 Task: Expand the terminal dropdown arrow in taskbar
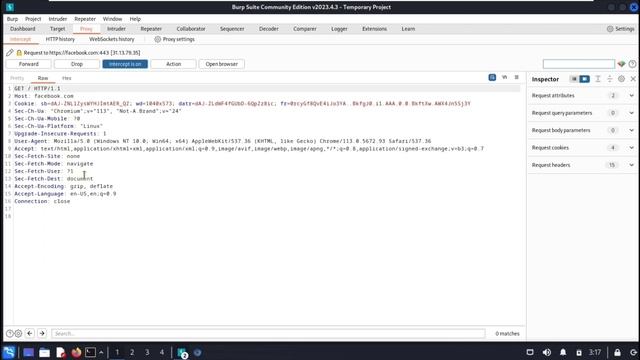pos(101,352)
